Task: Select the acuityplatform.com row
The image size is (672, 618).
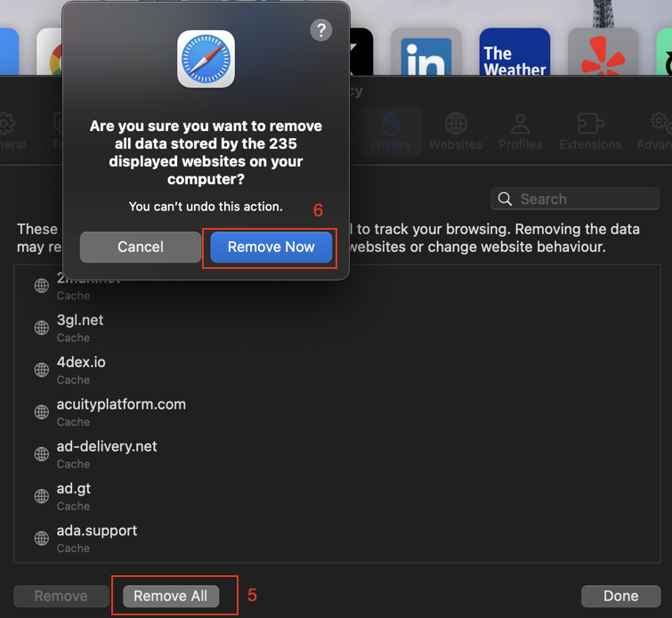Action: [336, 412]
